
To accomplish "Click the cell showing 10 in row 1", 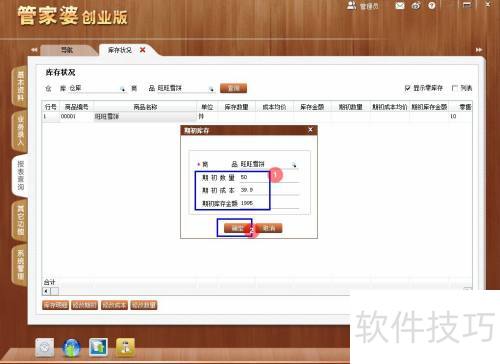I will (460, 116).
